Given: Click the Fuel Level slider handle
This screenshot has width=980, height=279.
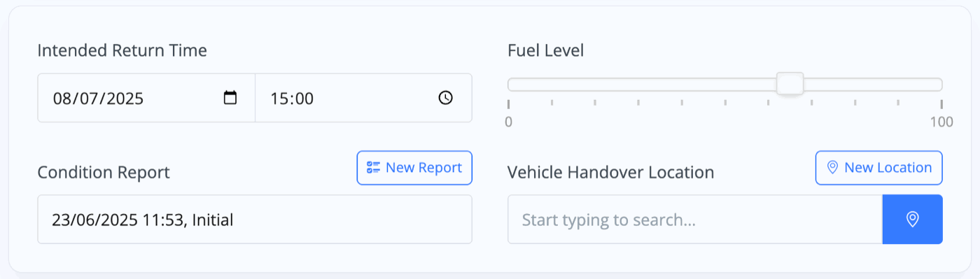Looking at the screenshot, I should click(x=790, y=85).
